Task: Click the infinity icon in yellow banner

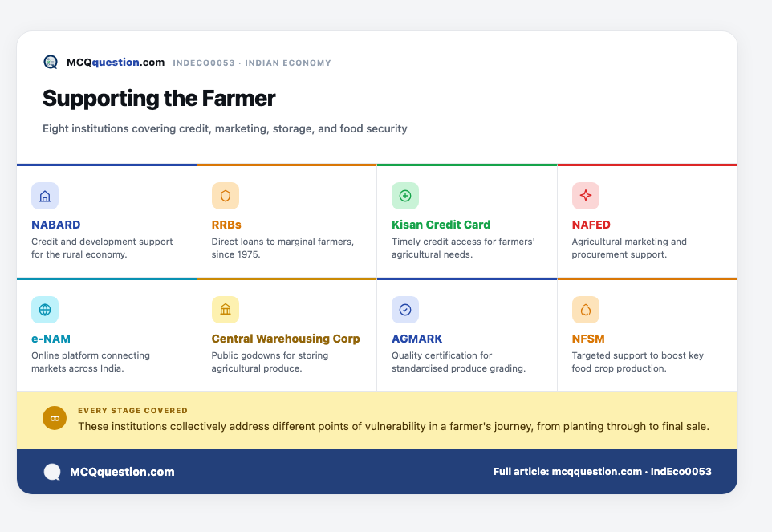Action: 55,418
